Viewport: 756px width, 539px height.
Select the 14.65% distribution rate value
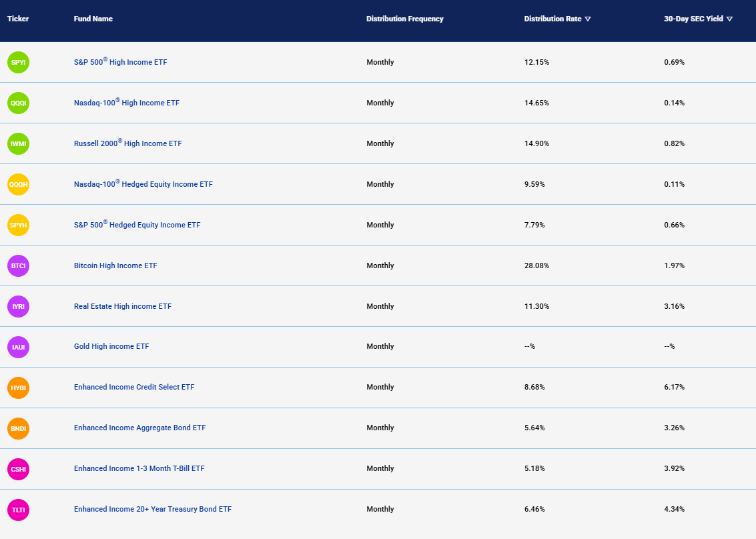pyautogui.click(x=536, y=103)
